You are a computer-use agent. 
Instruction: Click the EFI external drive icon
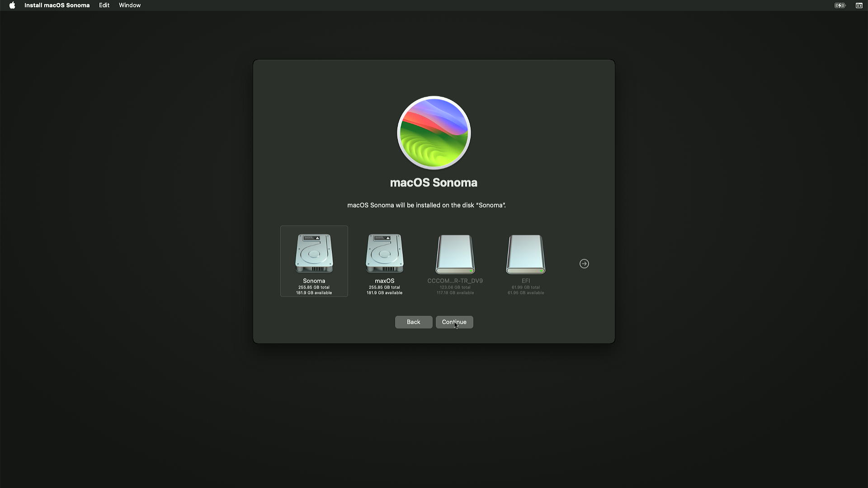(x=525, y=254)
